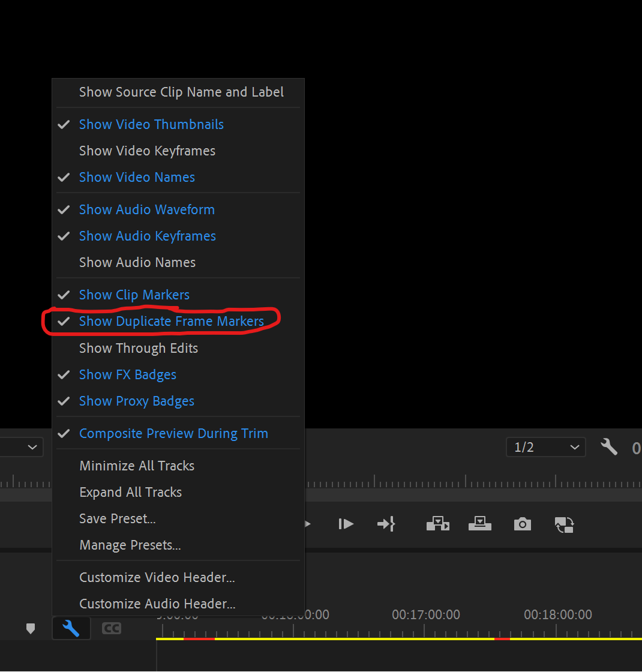Choose Expand All Tracks

pyautogui.click(x=178, y=492)
